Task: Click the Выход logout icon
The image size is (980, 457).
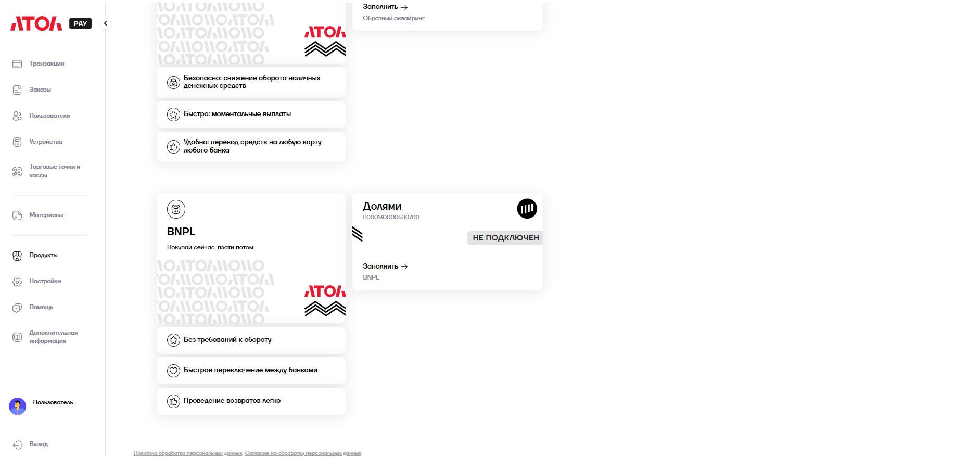Action: point(17,445)
